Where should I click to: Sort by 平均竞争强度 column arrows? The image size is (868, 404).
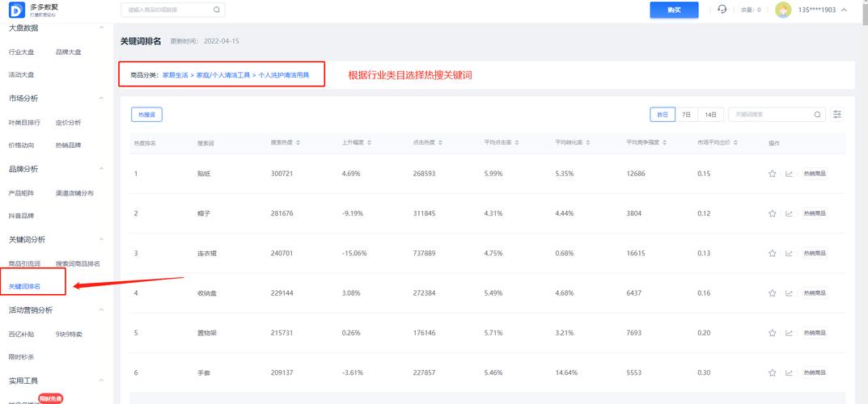click(664, 142)
